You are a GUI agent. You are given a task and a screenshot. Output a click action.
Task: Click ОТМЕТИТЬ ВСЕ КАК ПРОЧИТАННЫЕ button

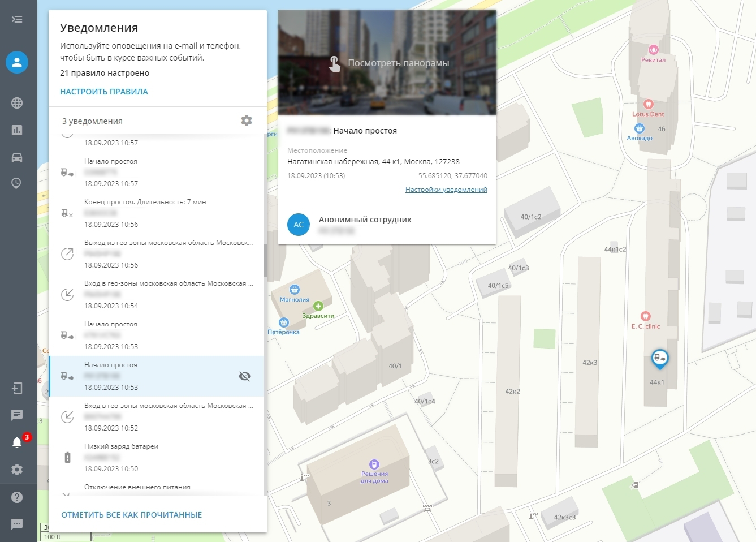click(132, 515)
